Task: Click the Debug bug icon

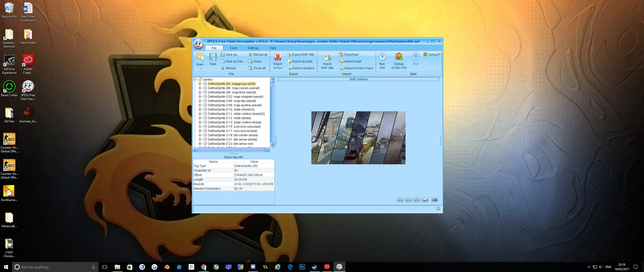Action: [x=399, y=57]
